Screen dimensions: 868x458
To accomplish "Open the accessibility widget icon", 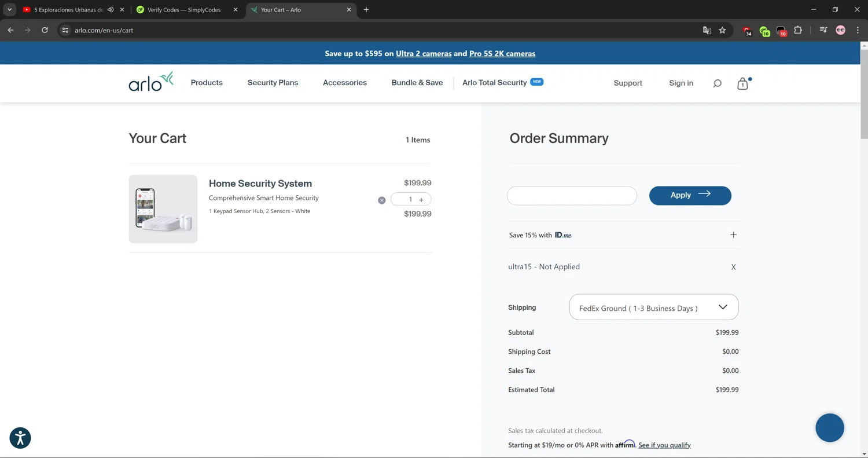I will pos(20,438).
